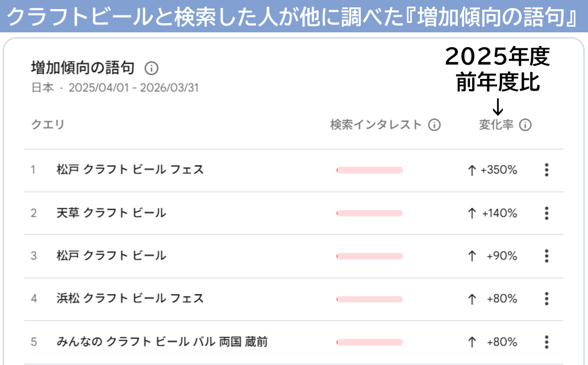Click the search interest bar for rank 1
The width and height of the screenshot is (588, 365).
pos(369,170)
